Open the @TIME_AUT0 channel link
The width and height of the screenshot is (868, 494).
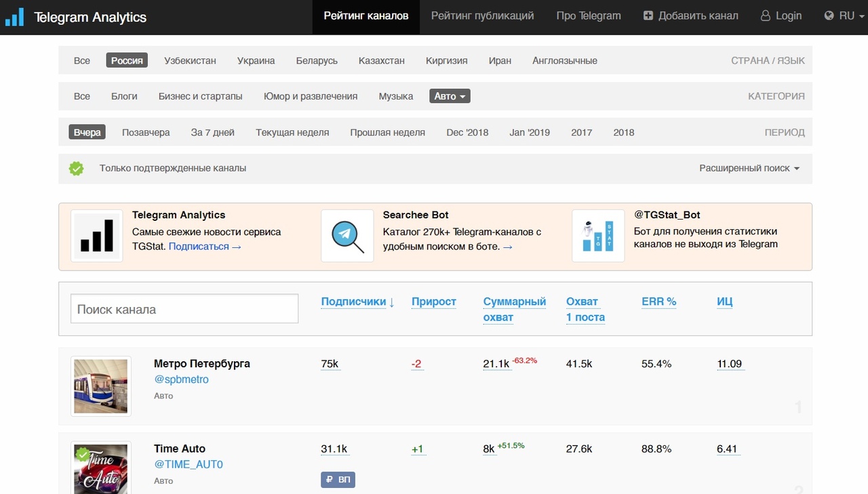click(x=189, y=464)
